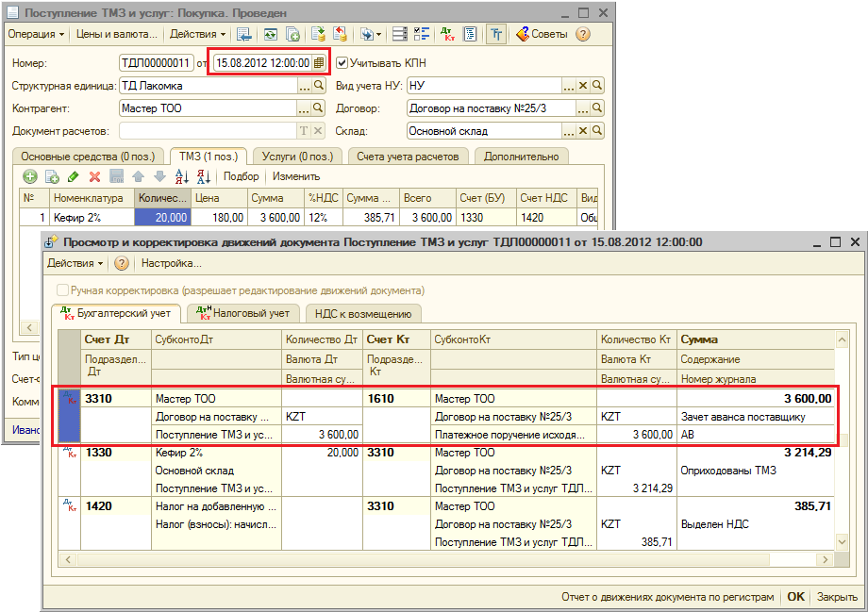The height and width of the screenshot is (612, 868).
Task: Search Контрагент with magnifier icon
Action: pyautogui.click(x=319, y=108)
